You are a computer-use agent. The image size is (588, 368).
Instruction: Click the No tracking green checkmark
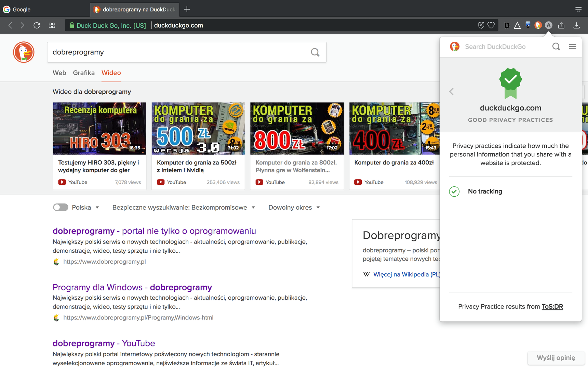(454, 191)
